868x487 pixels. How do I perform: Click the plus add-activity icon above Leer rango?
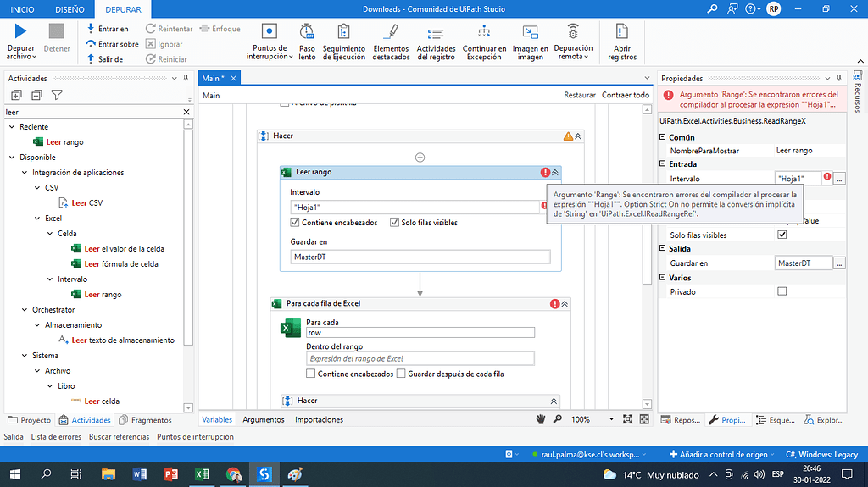[420, 158]
